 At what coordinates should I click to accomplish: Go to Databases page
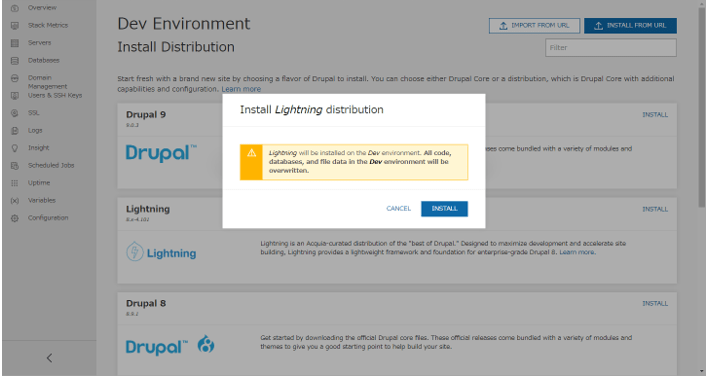click(44, 60)
